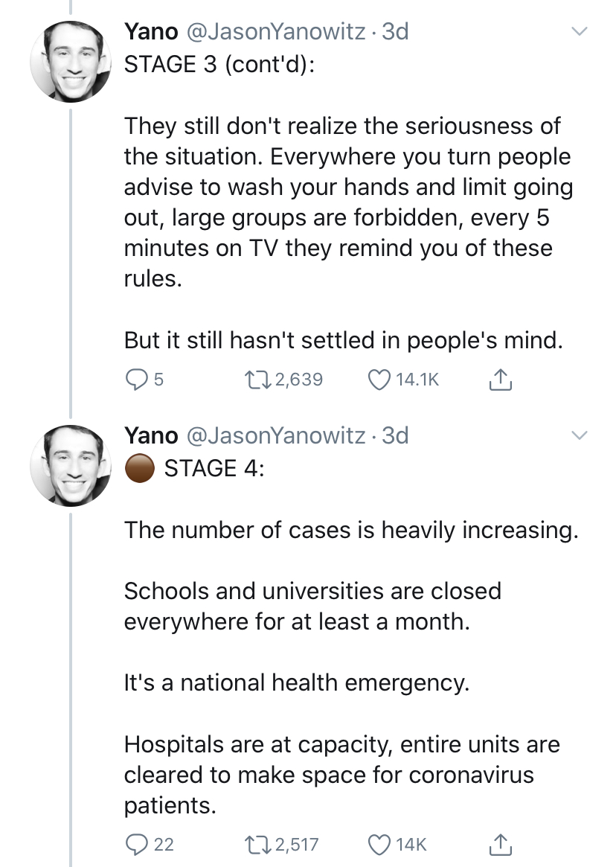Click the Yano display name on first tweet
616x867 pixels.
[151, 32]
